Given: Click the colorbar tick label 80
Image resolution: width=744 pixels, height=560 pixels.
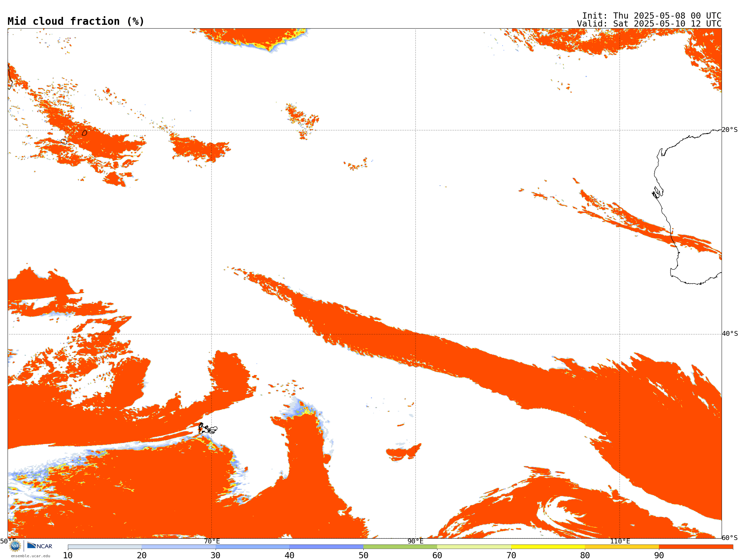Looking at the screenshot, I should (x=585, y=555).
